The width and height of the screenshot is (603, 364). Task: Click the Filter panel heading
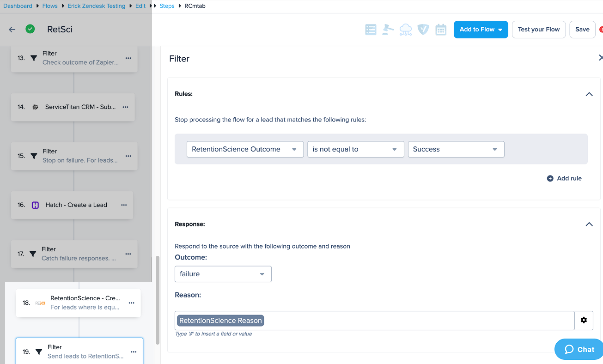(179, 59)
